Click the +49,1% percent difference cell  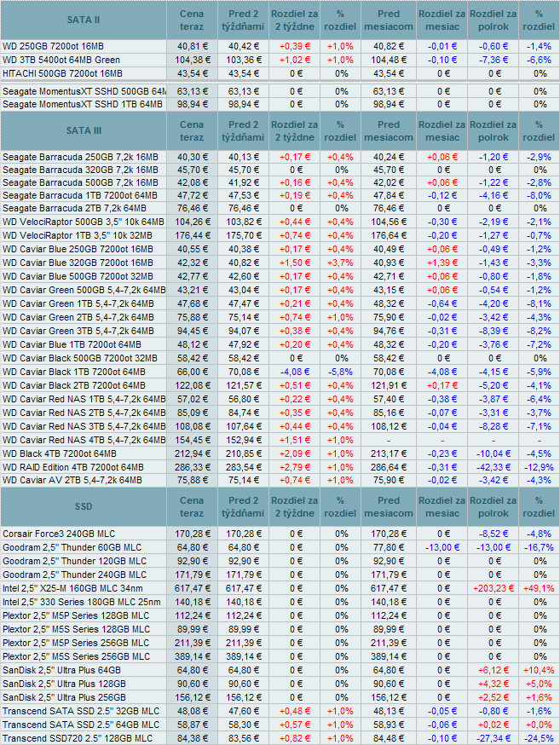(x=539, y=588)
